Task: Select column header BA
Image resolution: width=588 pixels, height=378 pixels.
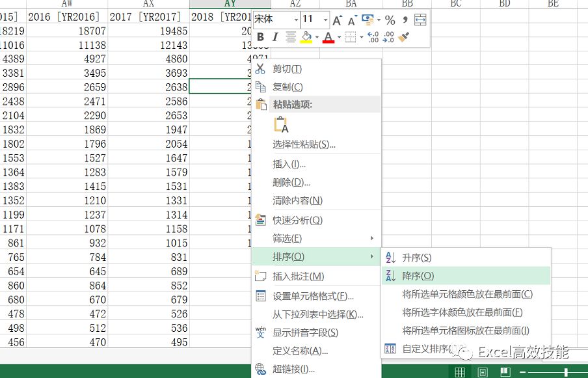Action: pyautogui.click(x=351, y=4)
